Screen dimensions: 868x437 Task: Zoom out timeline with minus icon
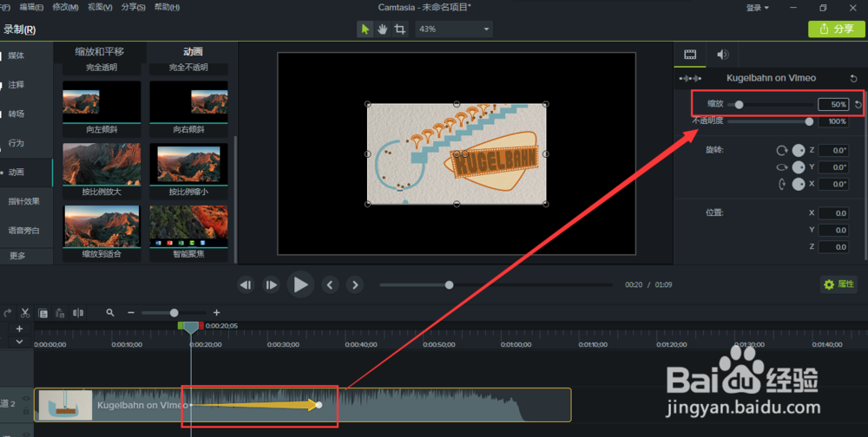coord(131,312)
